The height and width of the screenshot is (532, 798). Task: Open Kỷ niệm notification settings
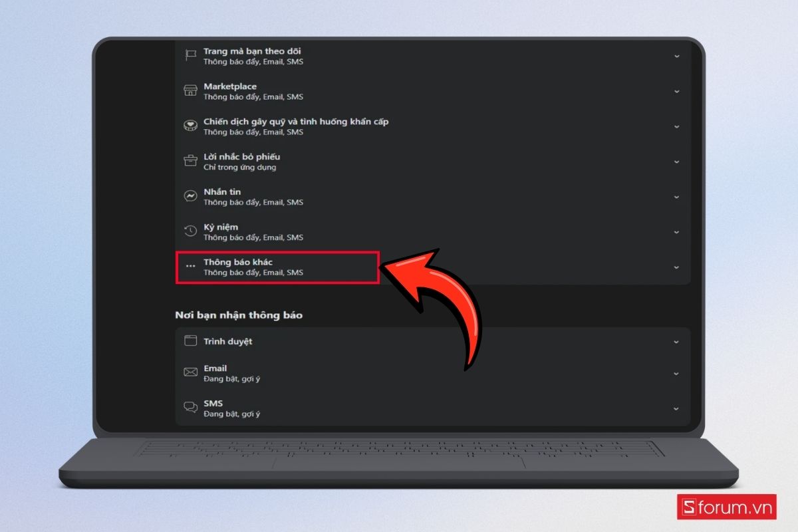pos(433,232)
